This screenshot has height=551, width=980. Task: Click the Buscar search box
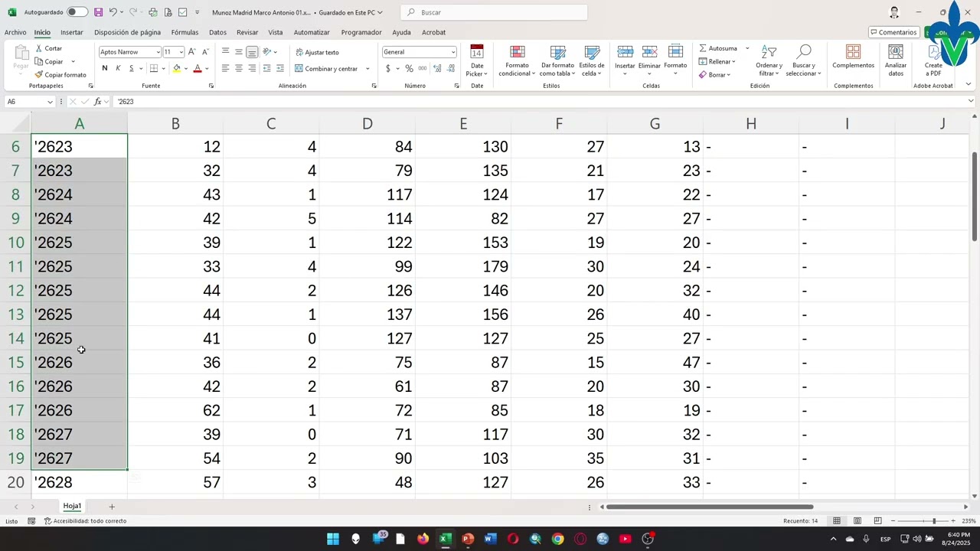[495, 12]
